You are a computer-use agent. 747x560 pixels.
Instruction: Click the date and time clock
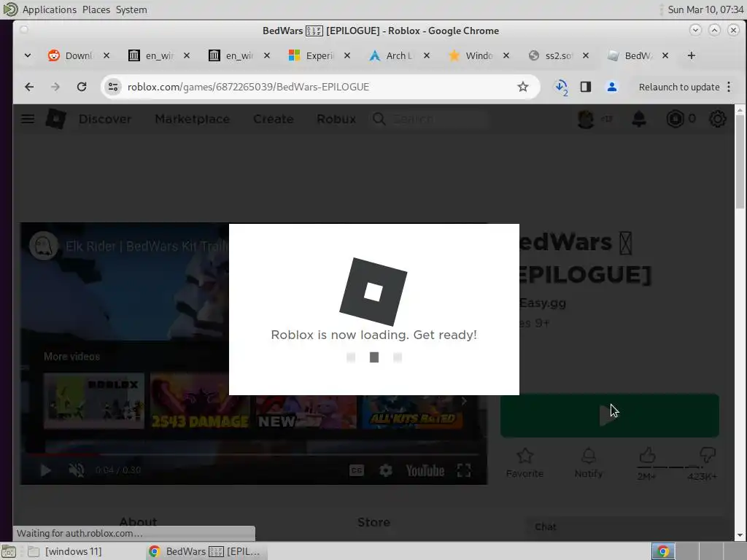click(705, 9)
